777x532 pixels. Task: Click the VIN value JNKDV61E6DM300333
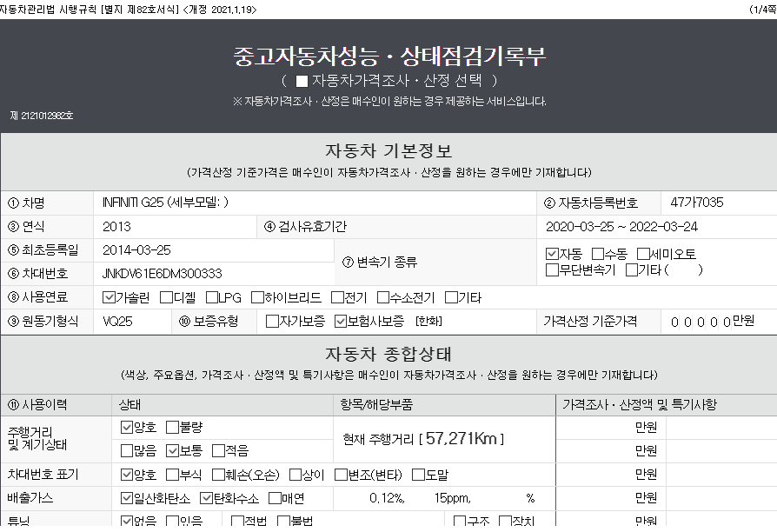[x=162, y=274]
